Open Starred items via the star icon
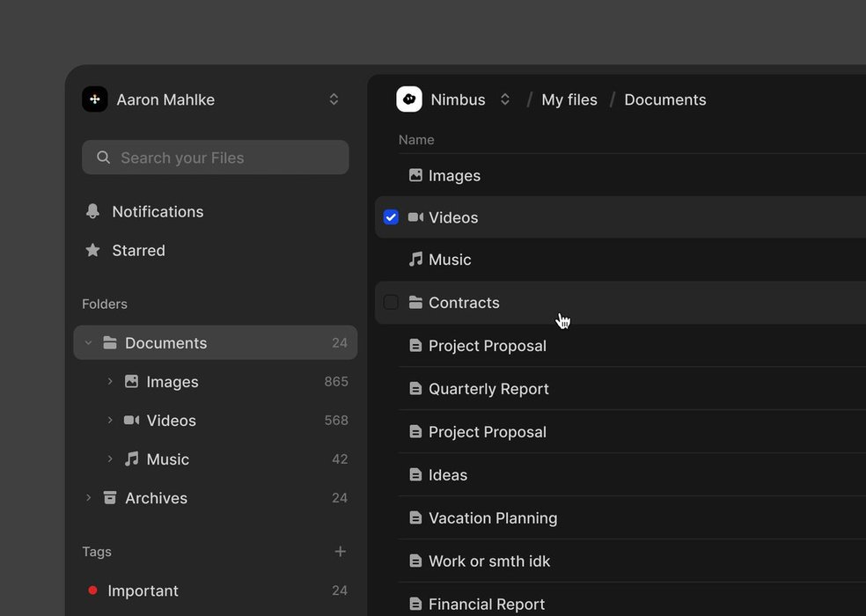 pyautogui.click(x=92, y=251)
